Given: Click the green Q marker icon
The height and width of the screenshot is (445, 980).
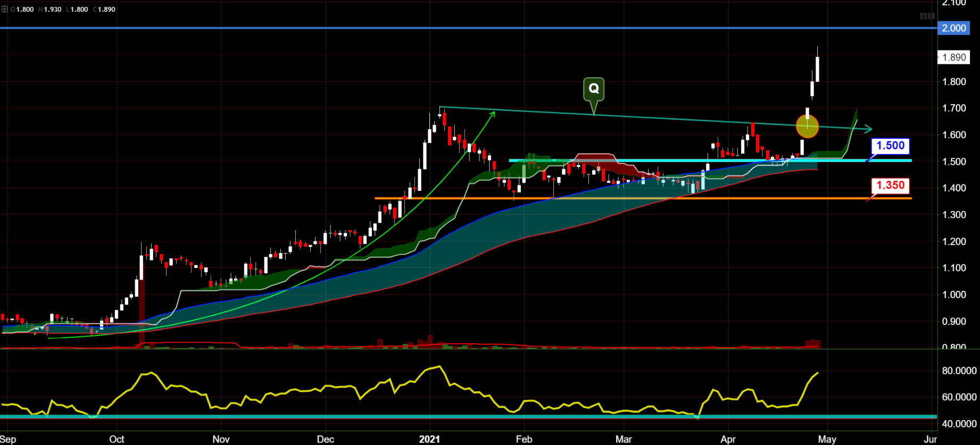Looking at the screenshot, I should tap(593, 89).
